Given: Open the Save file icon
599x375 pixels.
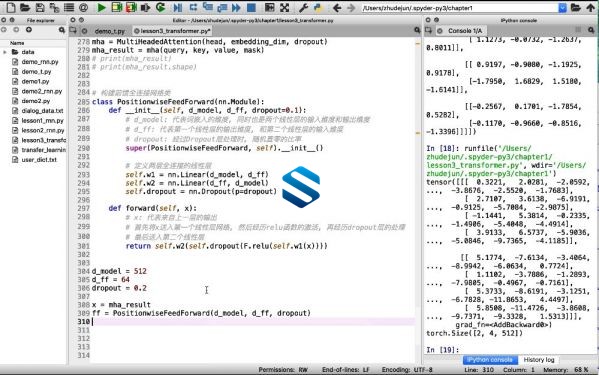Looking at the screenshot, I should [x=40, y=7].
